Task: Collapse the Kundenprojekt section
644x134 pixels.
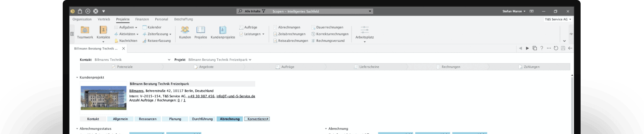Action: point(77,77)
